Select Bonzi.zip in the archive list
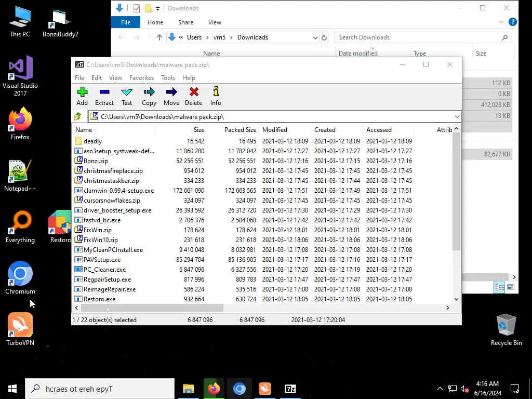The image size is (532, 399). (x=262, y=161)
